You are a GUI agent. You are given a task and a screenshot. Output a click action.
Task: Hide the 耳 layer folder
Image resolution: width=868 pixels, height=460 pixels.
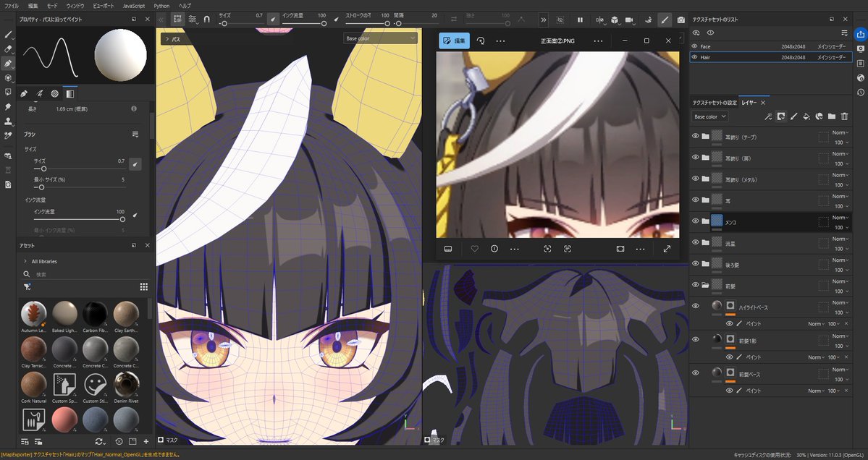click(695, 200)
